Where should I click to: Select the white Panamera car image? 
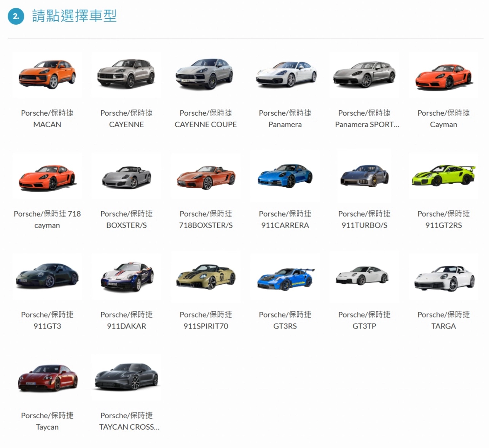click(285, 75)
